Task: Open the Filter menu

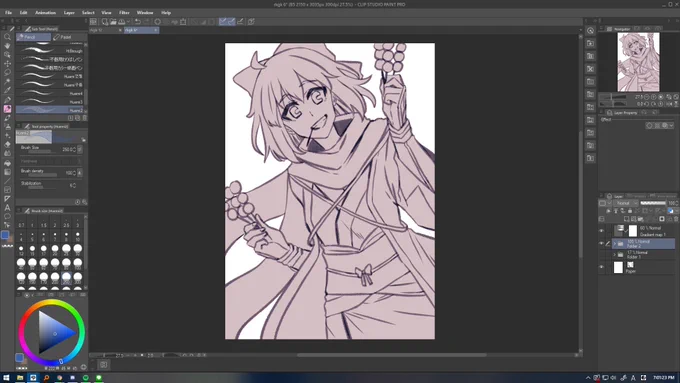Action: click(124, 13)
